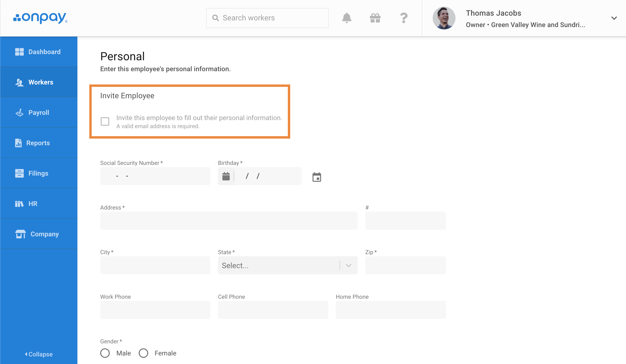626x364 pixels.
Task: Open the help question mark icon
Action: coord(404,18)
